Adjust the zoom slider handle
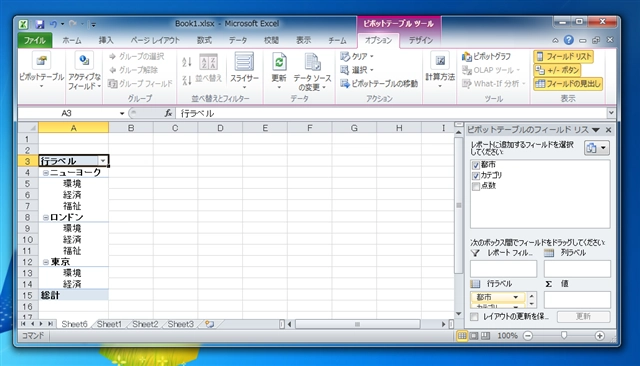 click(564, 335)
